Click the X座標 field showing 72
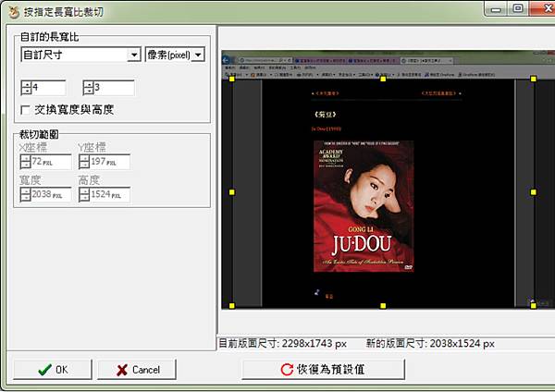The height and width of the screenshot is (392, 555). click(51, 162)
